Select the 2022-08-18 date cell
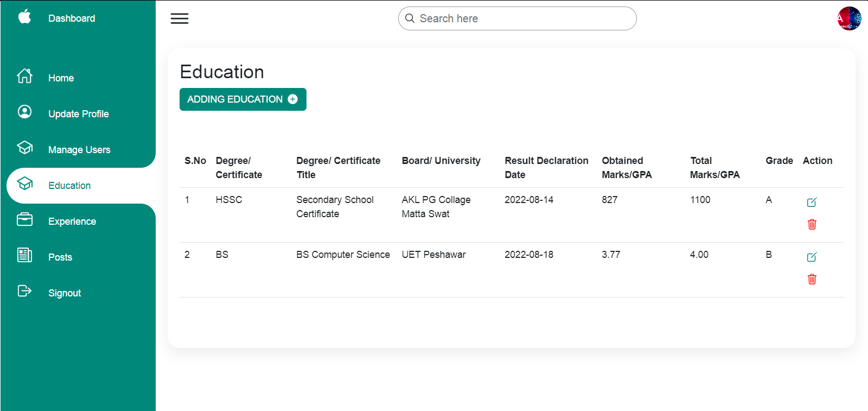This screenshot has height=411, width=868. pyautogui.click(x=529, y=255)
